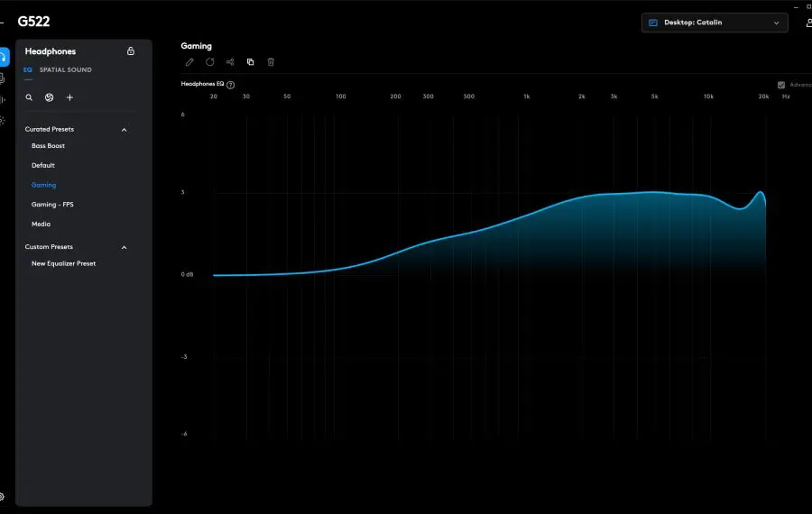Viewport: 812px width, 514px height.
Task: Click the 0 dB axis label
Action: click(x=187, y=274)
